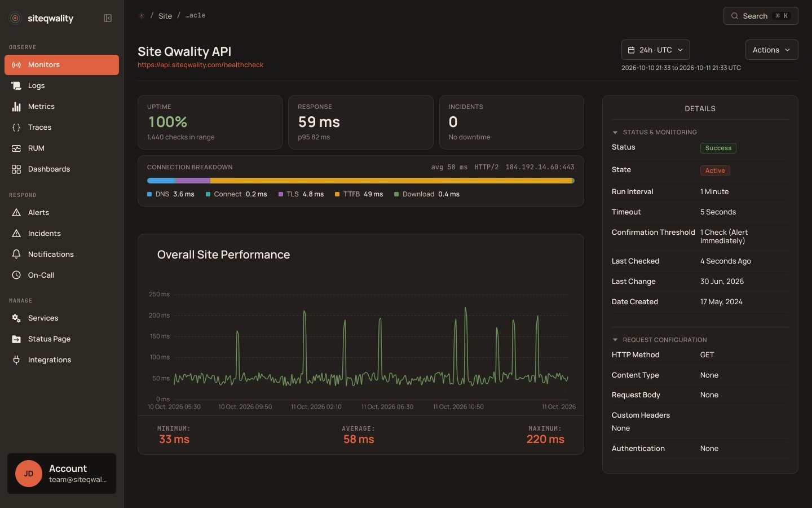Image resolution: width=812 pixels, height=508 pixels.
Task: Click the Traces curly braces icon
Action: pyautogui.click(x=16, y=128)
